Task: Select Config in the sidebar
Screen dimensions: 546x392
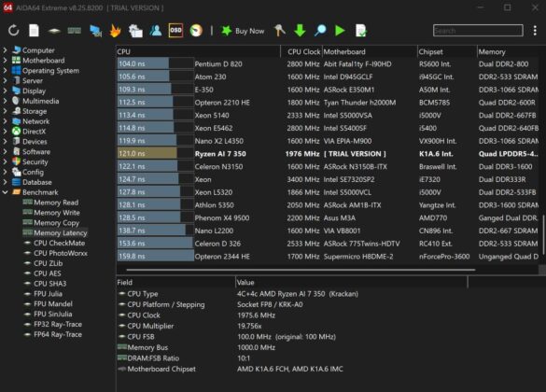Action: 33,172
